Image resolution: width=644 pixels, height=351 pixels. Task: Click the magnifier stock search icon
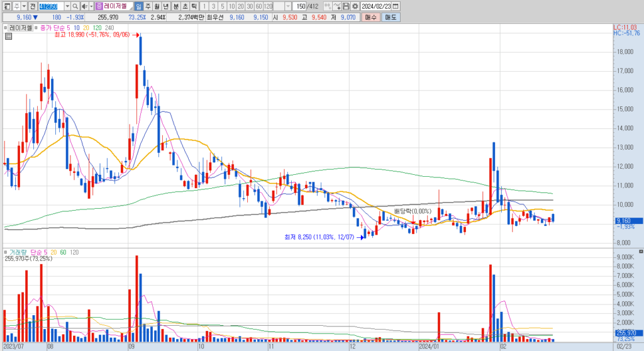75,6
